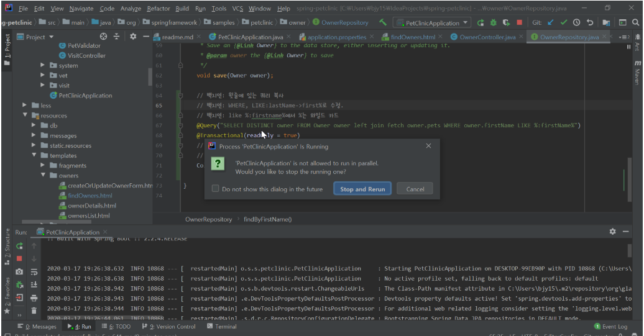
Task: Collapse the resources folder
Action: point(25,116)
